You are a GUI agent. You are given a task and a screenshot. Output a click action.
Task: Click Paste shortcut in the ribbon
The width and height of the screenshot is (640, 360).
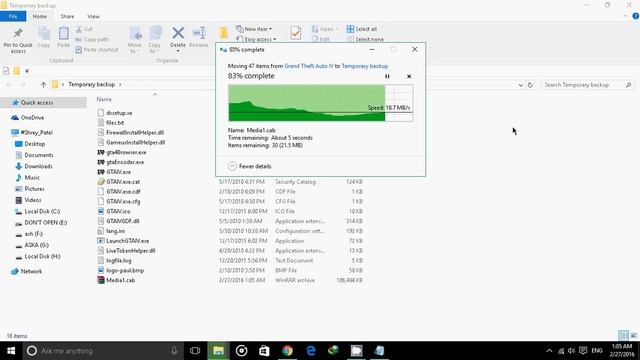click(x=97, y=50)
